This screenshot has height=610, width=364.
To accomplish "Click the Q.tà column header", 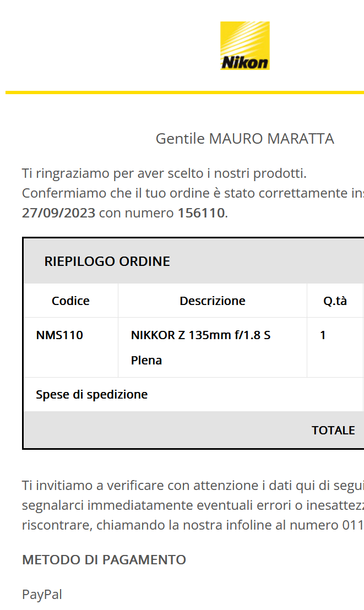I will coord(335,301).
